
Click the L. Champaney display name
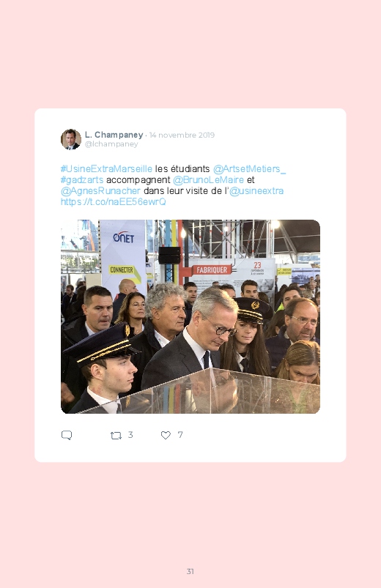coord(114,135)
